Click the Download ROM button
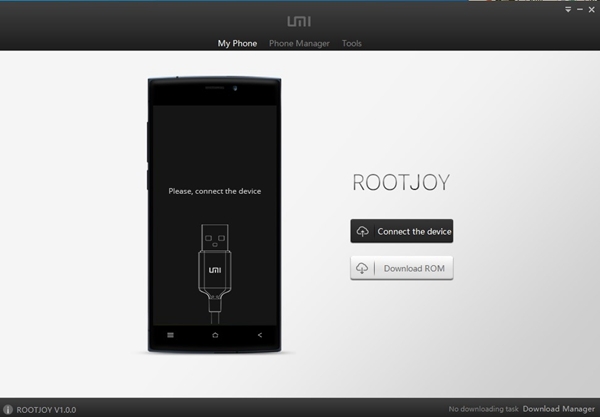 [401, 268]
